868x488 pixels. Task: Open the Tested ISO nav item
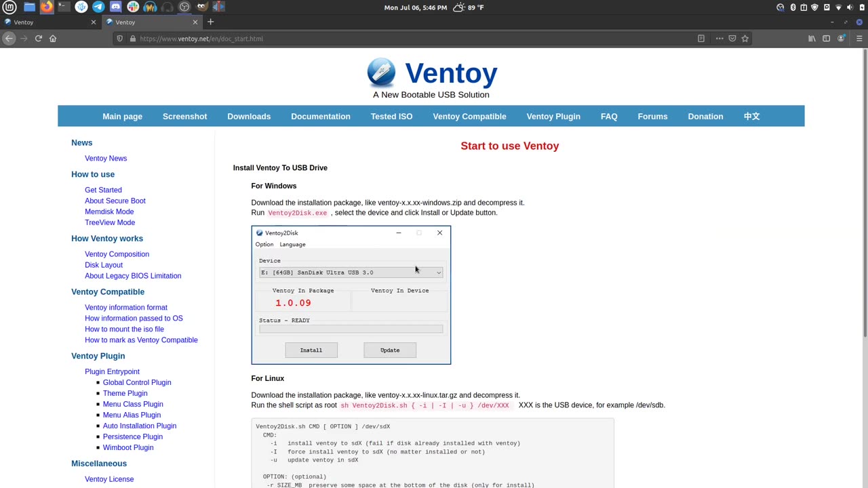[x=391, y=117]
